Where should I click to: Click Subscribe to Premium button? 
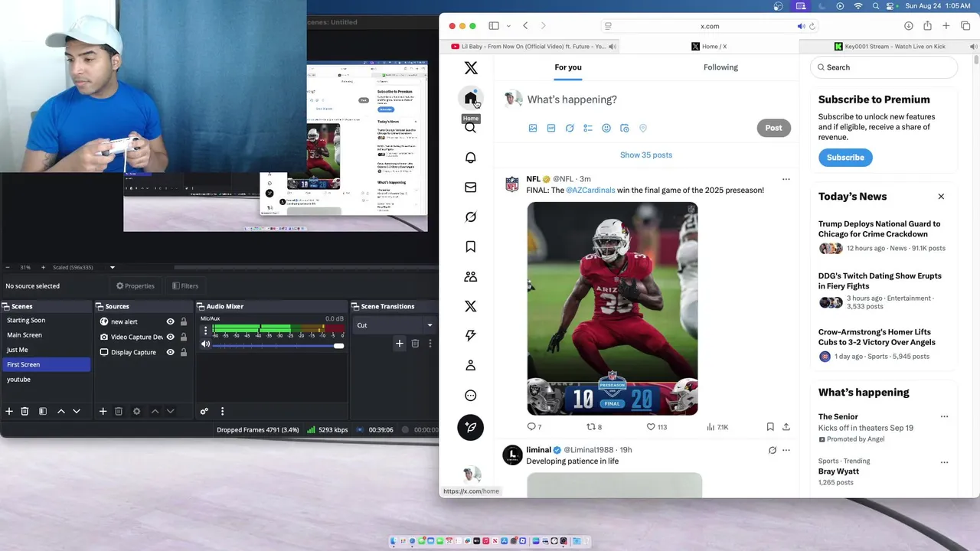tap(845, 158)
